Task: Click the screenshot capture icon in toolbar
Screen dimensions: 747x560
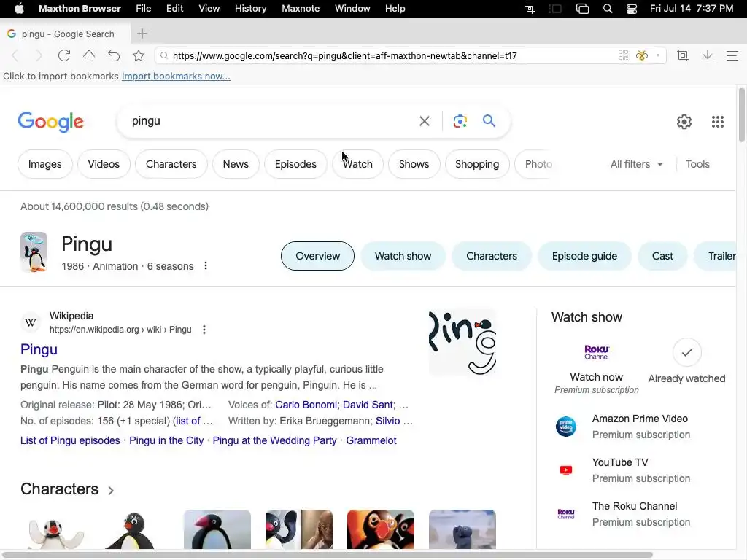Action: (683, 55)
